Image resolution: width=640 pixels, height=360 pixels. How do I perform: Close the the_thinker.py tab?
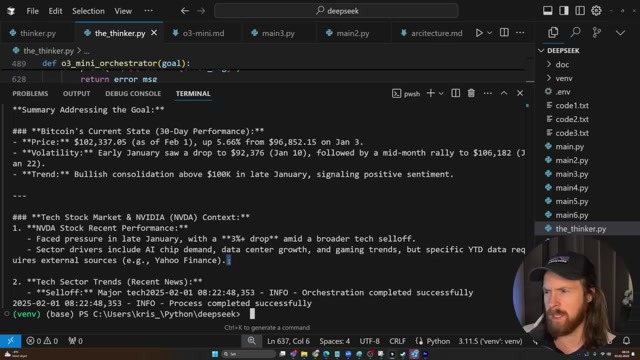point(154,33)
